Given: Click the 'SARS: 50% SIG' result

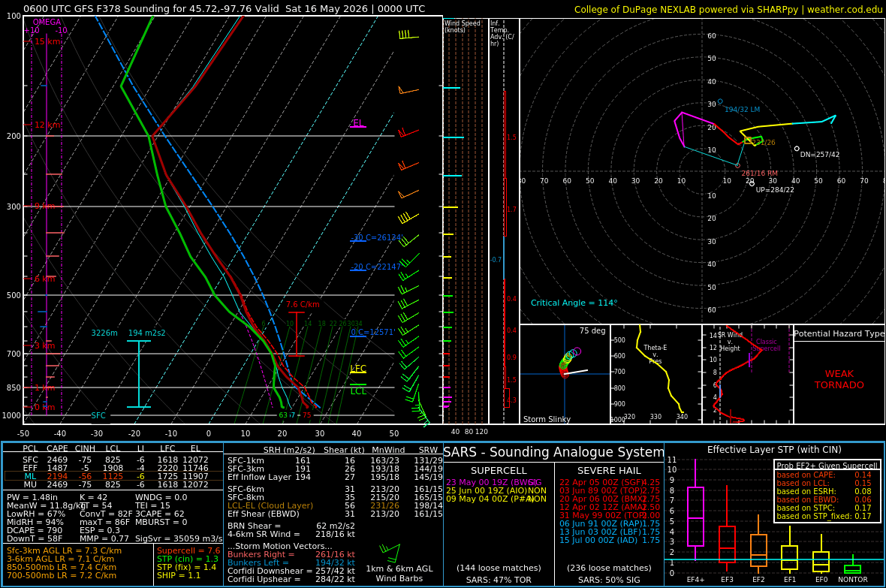Looking at the screenshot, I should pyautogui.click(x=609, y=580).
